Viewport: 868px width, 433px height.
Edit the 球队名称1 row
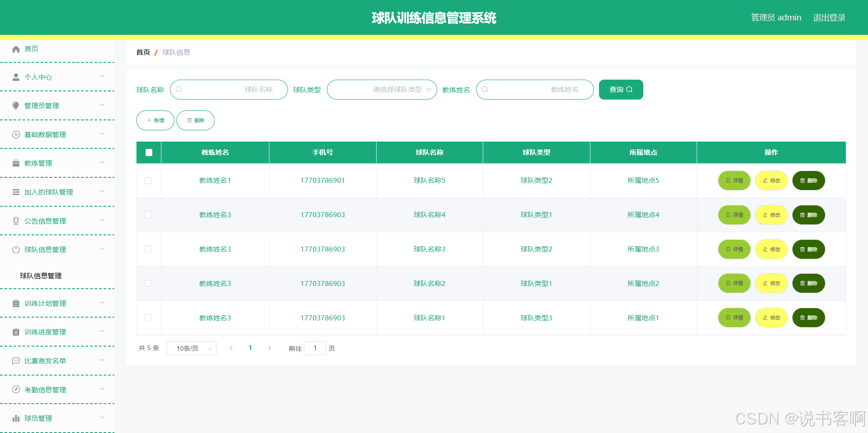pyautogui.click(x=772, y=318)
